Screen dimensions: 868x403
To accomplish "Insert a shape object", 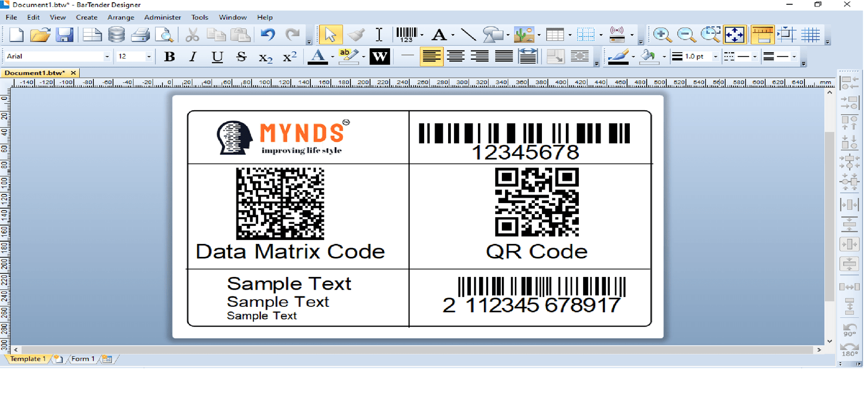I will pos(492,35).
